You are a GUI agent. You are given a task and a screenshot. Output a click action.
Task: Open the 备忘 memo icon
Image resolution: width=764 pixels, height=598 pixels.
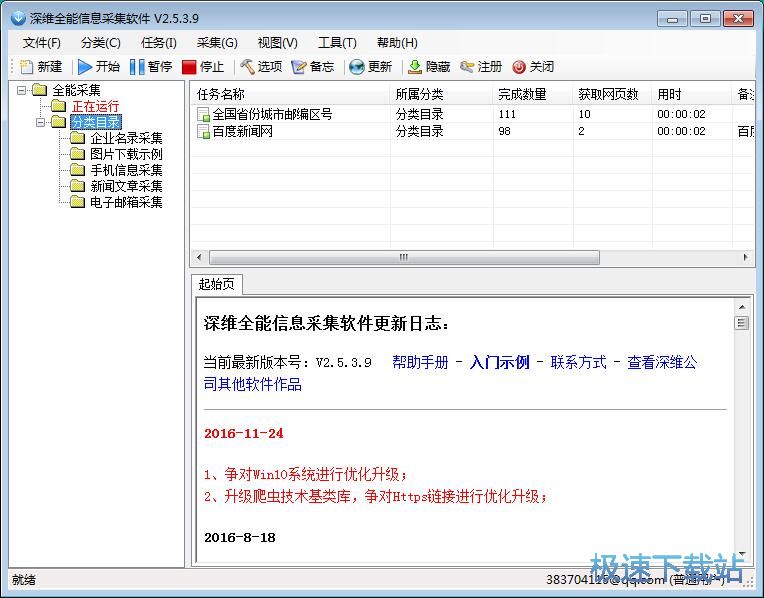(x=298, y=67)
